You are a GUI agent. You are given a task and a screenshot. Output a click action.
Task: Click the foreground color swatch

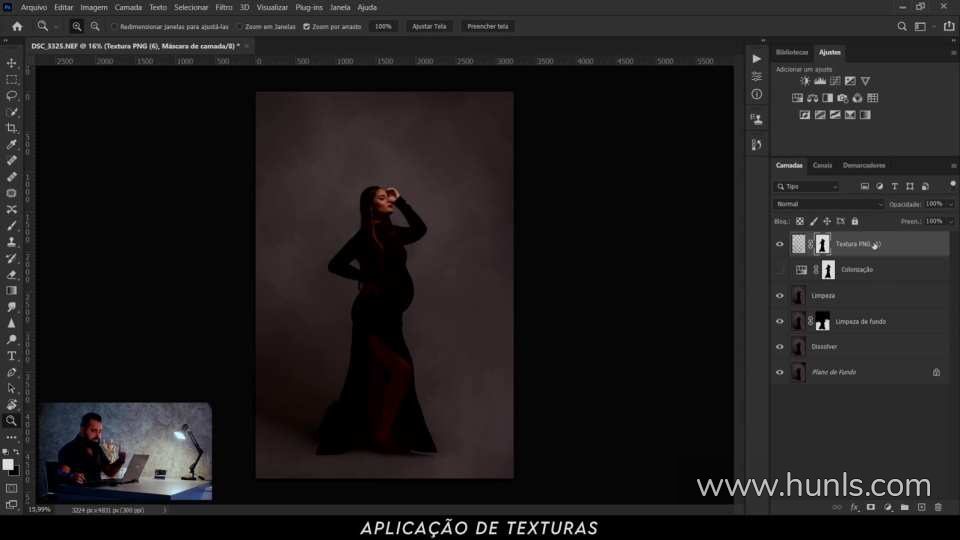(x=8, y=464)
